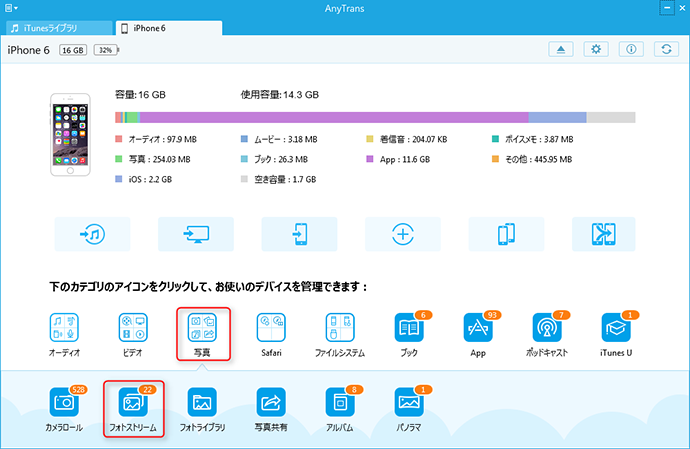
Task: Click the iPhone 6 device name heading
Action: (x=29, y=50)
